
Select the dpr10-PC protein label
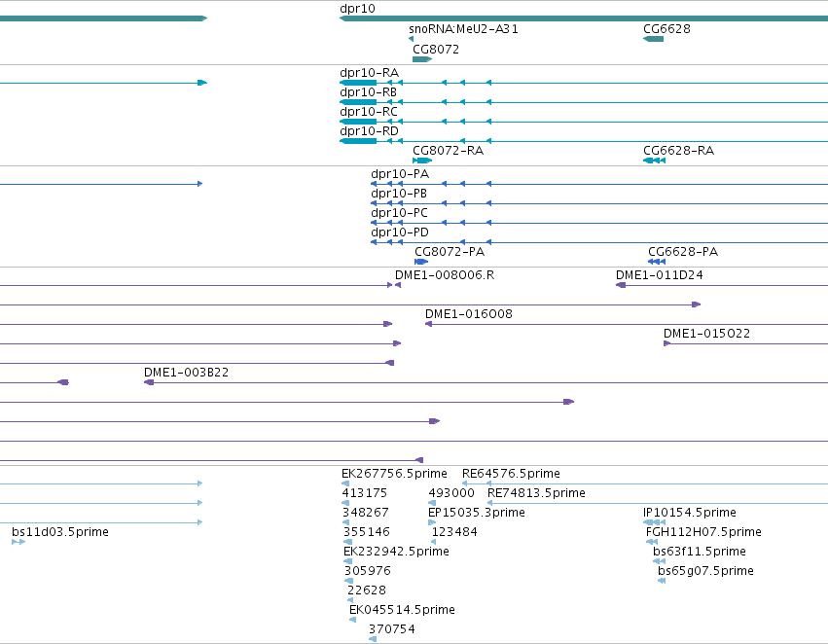click(399, 213)
